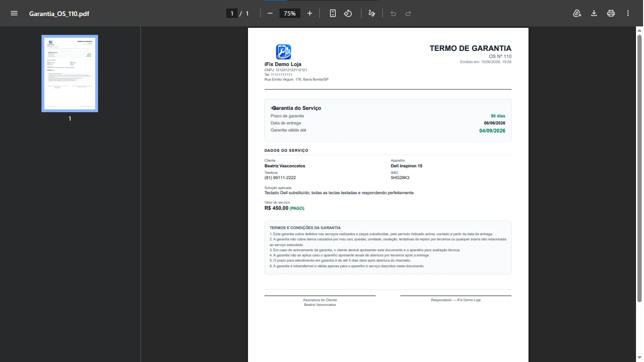Select the Teclado Dell substituído solution text
This screenshot has width=644, height=362.
tap(339, 193)
